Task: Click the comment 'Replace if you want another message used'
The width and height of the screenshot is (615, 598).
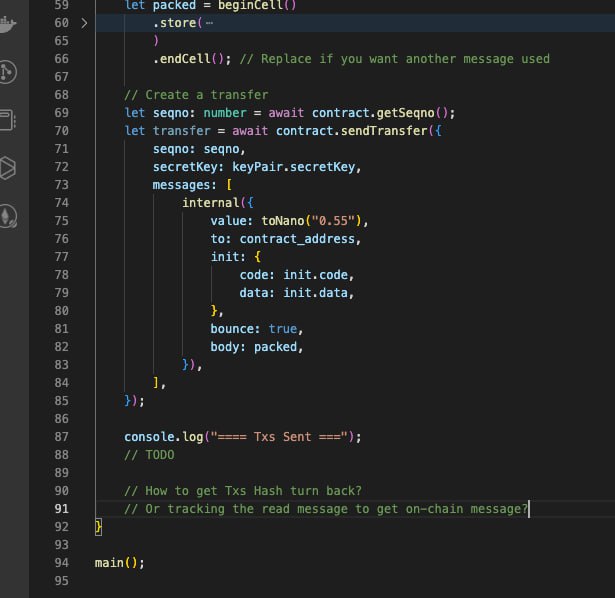Action: click(x=405, y=59)
